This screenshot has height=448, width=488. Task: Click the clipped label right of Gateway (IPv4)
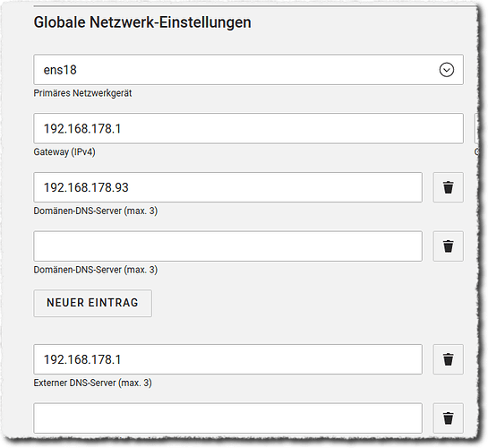click(476, 152)
